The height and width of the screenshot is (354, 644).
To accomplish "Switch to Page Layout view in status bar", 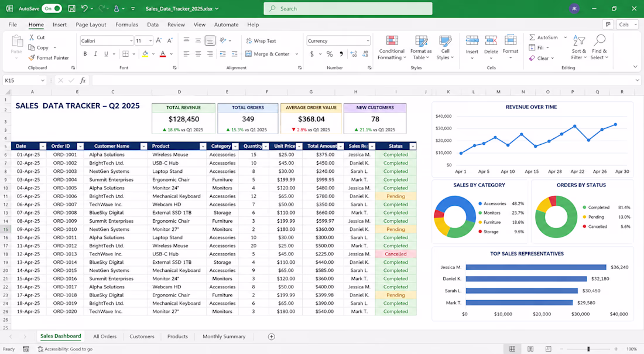I will tap(530, 349).
